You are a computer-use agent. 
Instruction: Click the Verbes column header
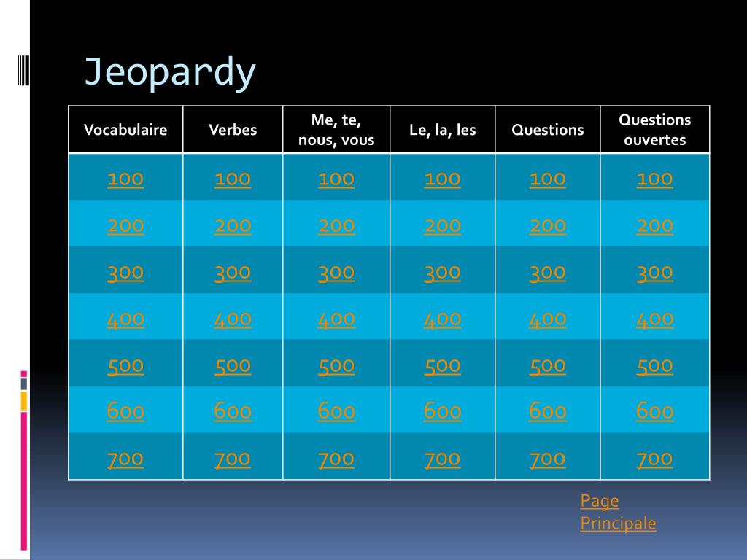pyautogui.click(x=233, y=130)
